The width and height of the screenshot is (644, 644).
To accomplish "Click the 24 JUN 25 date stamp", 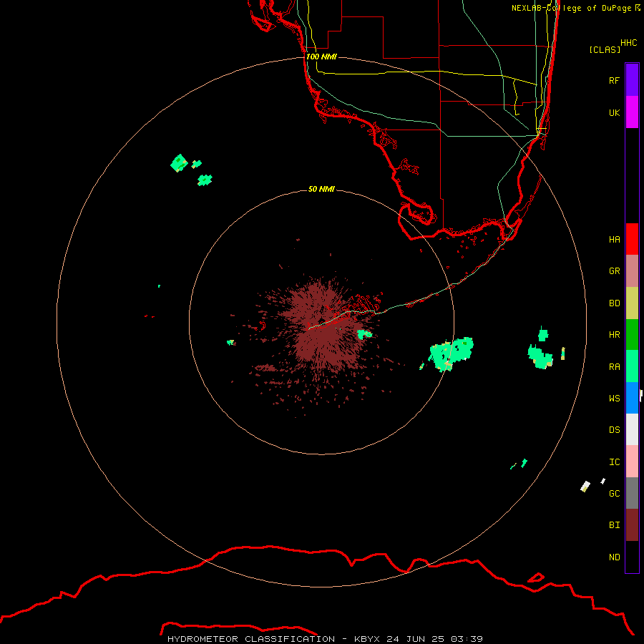I will [416, 639].
